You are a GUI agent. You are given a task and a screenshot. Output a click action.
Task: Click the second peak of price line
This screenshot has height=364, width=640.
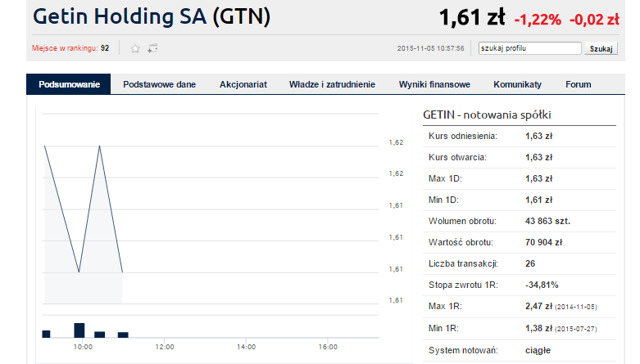point(100,146)
